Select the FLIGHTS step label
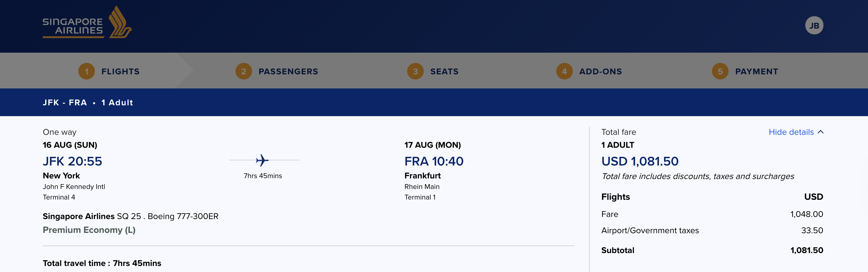This screenshot has height=272, width=868. 120,71
